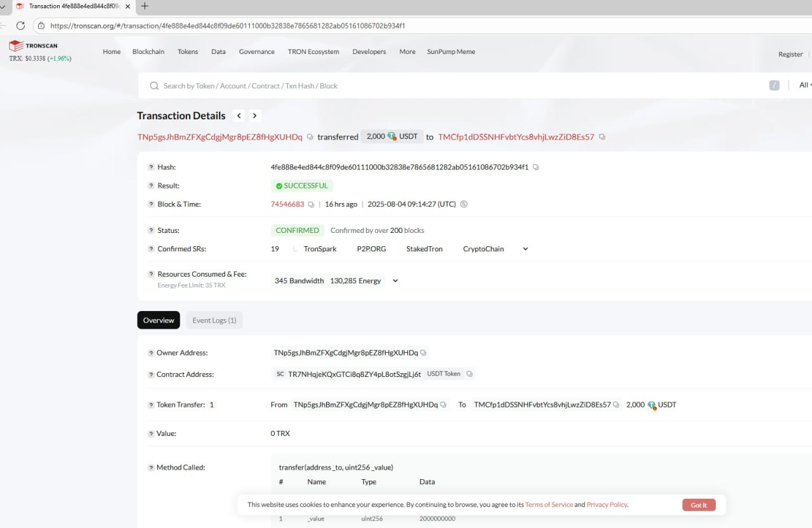The height and width of the screenshot is (528, 812).
Task: Open the browser tab list chevron
Action: point(3,6)
